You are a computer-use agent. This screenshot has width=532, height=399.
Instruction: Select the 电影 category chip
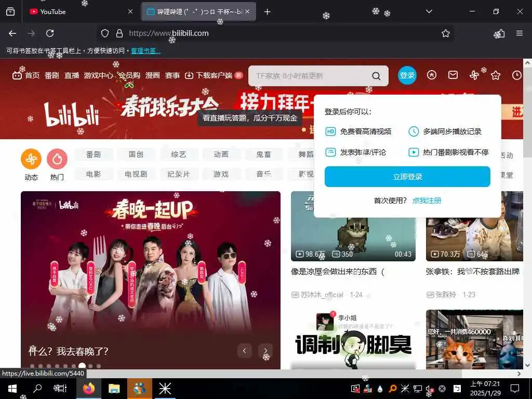point(94,174)
